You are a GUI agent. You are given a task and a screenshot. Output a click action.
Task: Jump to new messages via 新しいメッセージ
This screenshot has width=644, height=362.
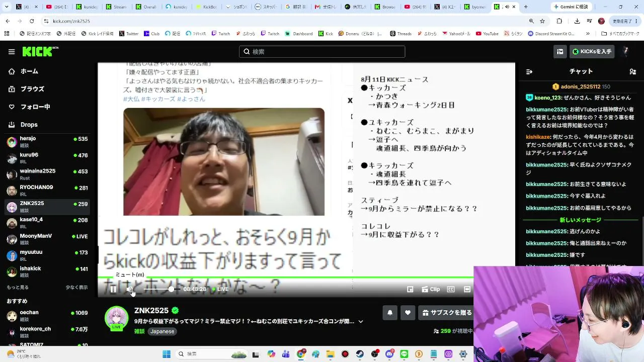tap(580, 220)
